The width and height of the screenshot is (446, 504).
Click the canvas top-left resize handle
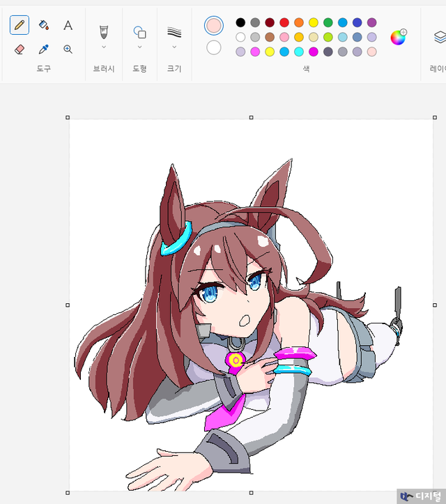pyautogui.click(x=68, y=118)
